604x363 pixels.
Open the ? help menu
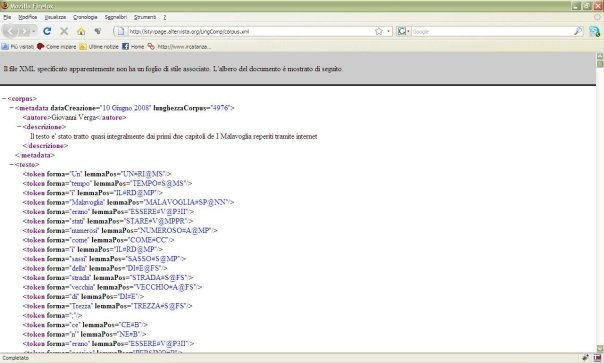point(164,17)
